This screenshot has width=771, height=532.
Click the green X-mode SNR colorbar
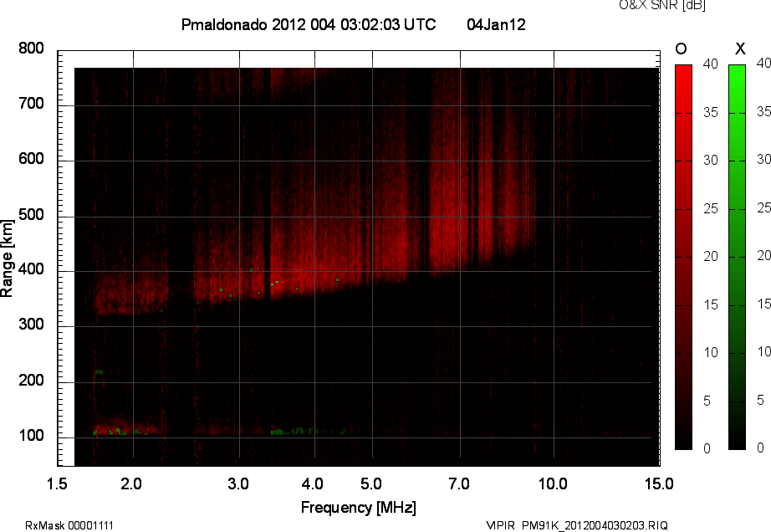coord(737,257)
